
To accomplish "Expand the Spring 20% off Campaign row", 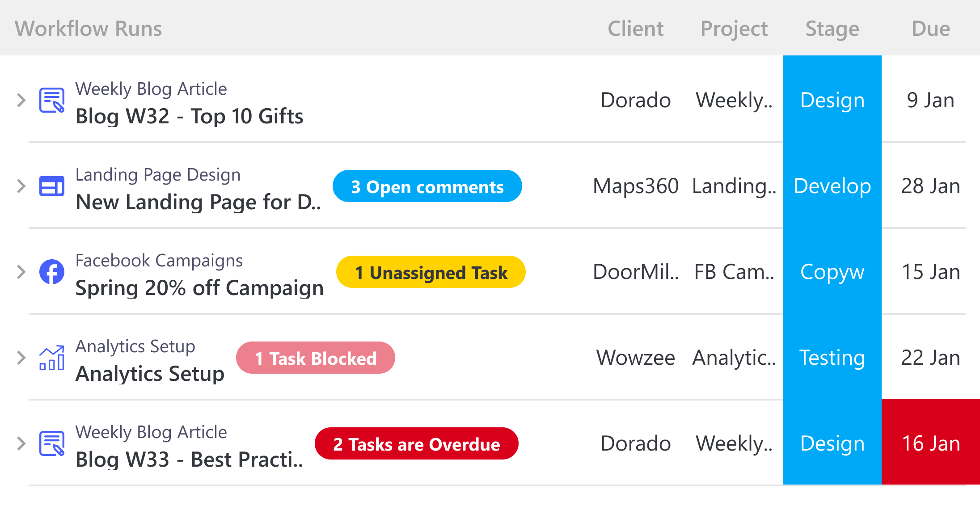I will 21,272.
